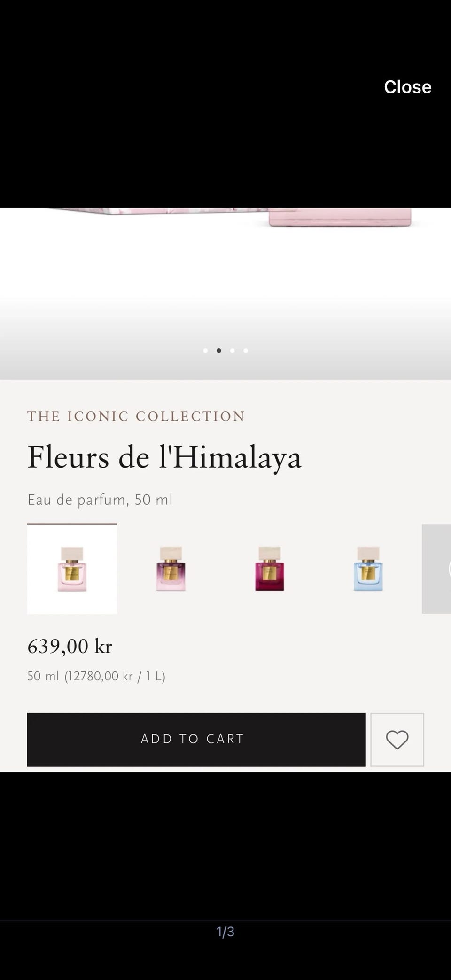Add Fleurs de l'Himalaya to wishlist heart
This screenshot has height=980, width=451.
(397, 740)
